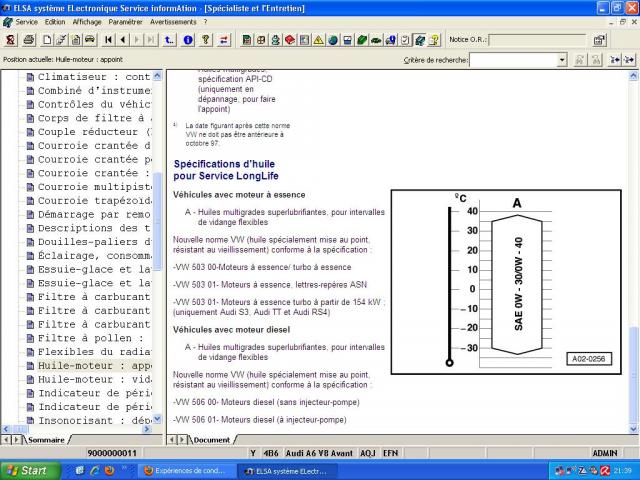
Task: Click the previous page arrow
Action: click(122, 40)
